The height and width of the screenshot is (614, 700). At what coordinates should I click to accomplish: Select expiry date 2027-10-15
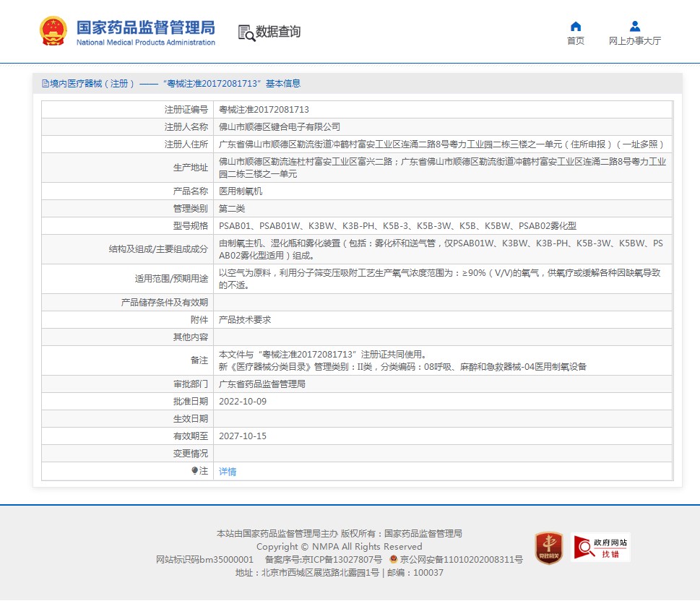coord(243,436)
